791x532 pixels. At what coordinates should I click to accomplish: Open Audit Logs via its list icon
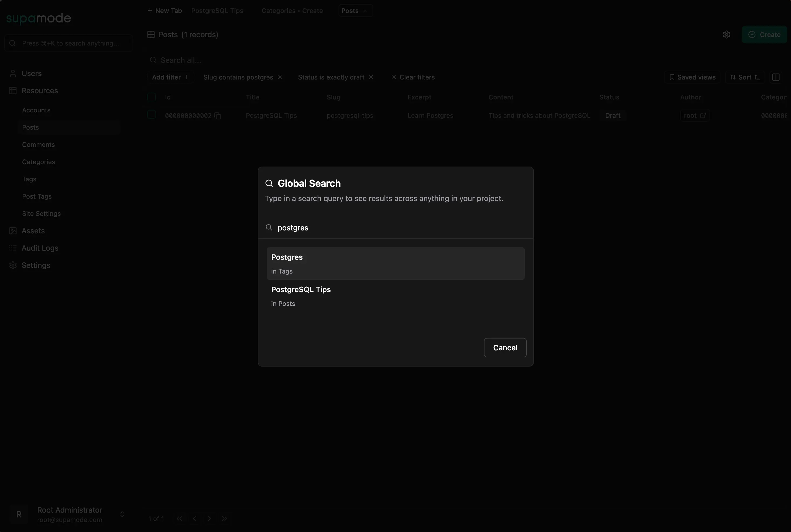point(13,248)
